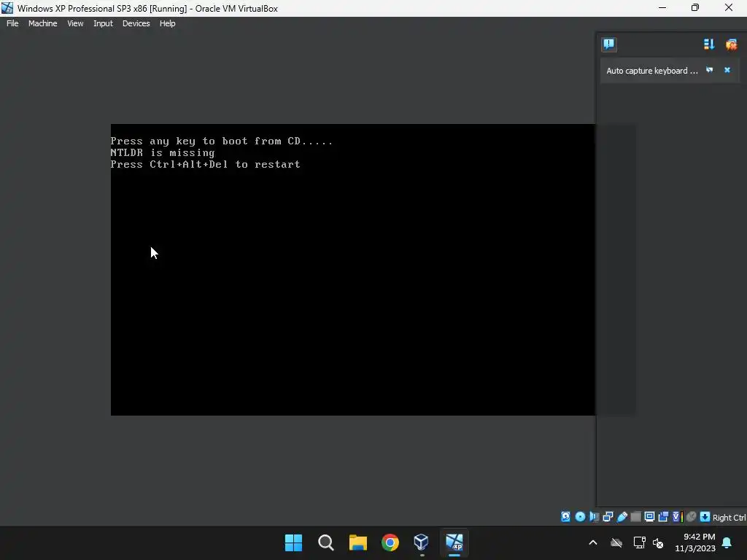Click the keyboard capture arrow status icon
747x560 pixels.
click(x=705, y=517)
